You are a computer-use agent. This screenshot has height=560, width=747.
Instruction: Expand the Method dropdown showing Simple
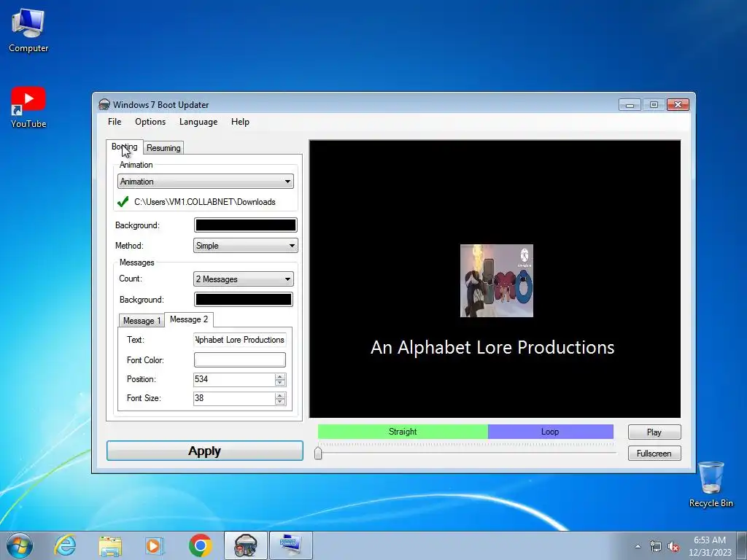[x=245, y=246]
